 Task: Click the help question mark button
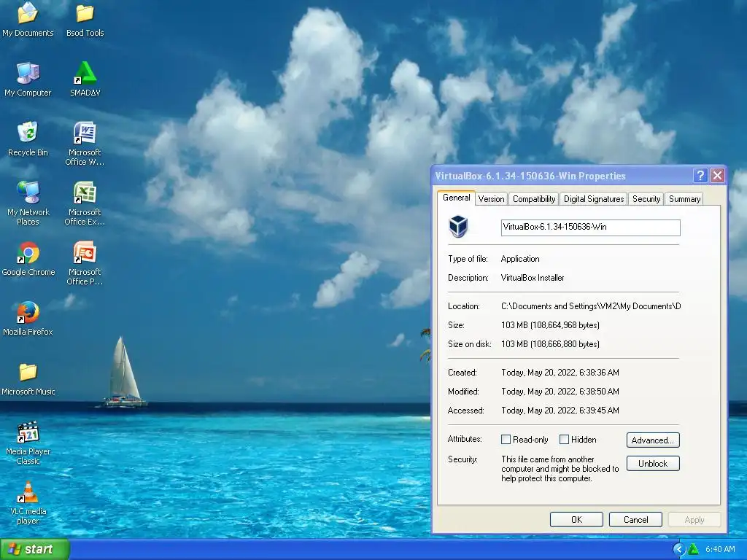point(700,176)
